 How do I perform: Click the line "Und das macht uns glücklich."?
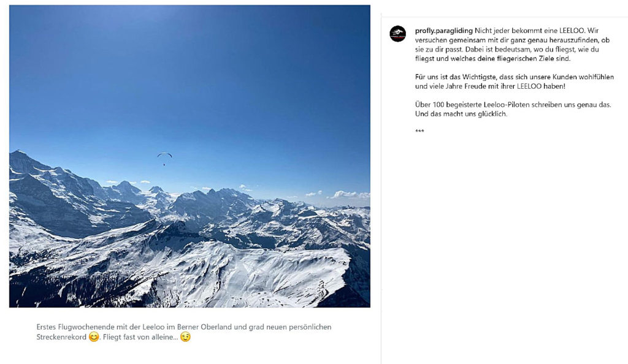click(x=461, y=114)
